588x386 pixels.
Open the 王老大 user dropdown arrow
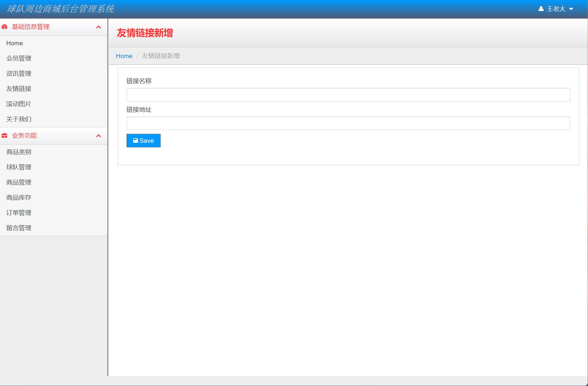click(x=571, y=9)
